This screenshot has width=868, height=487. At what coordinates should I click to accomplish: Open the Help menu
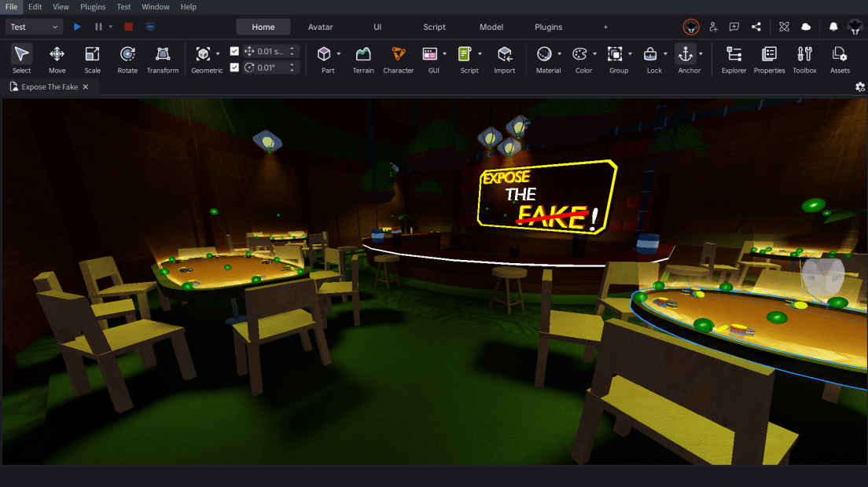188,6
